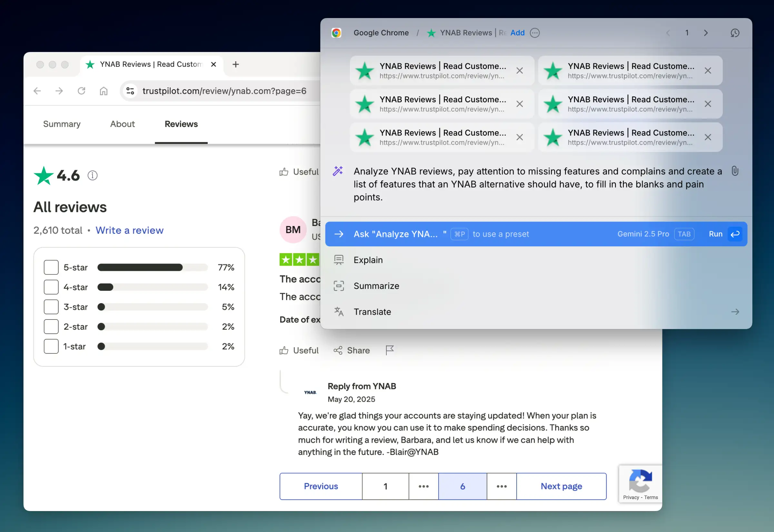Check the 3-star filter checkbox
The image size is (774, 532).
51,307
